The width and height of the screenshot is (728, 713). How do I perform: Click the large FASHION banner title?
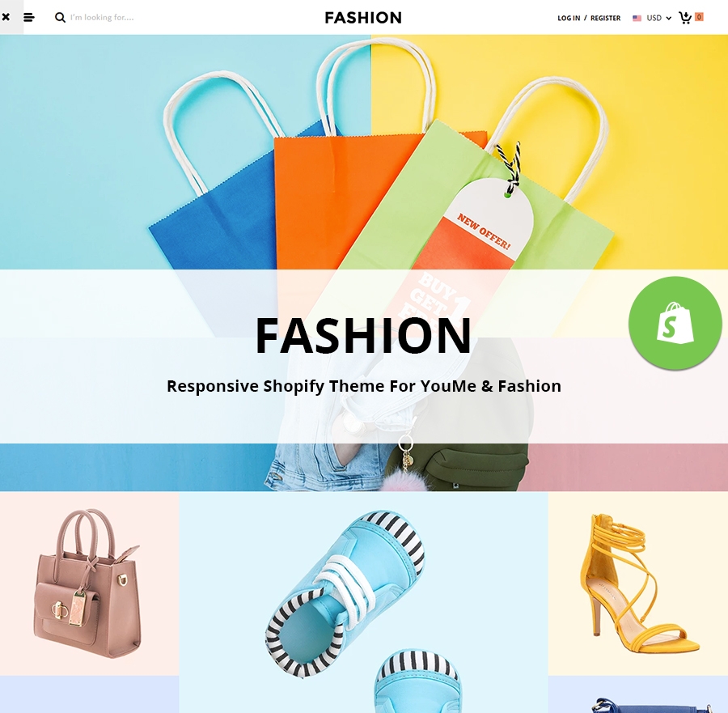tap(363, 335)
